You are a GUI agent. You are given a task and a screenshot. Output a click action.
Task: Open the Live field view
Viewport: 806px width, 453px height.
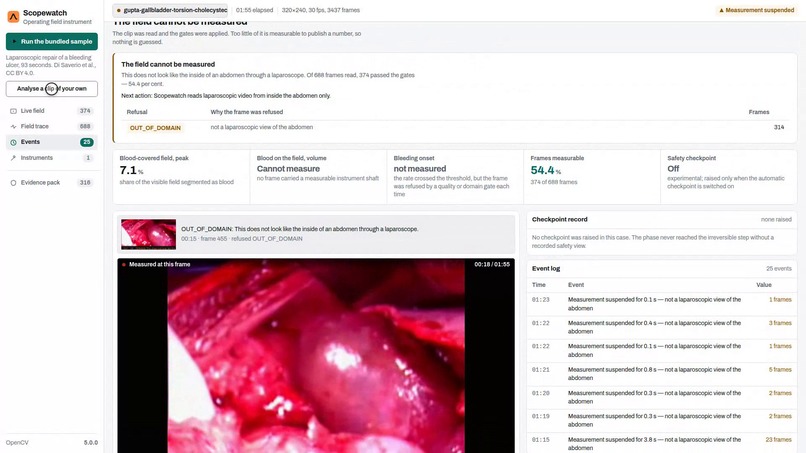51,111
